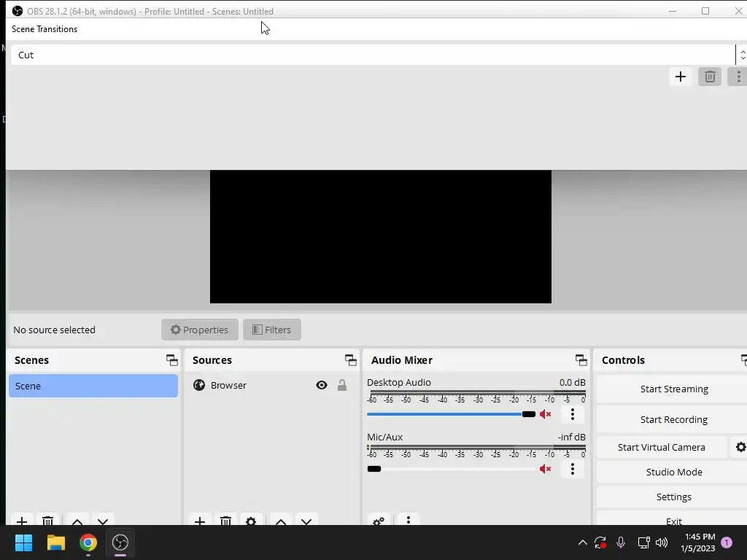
Task: Click the sync tray icon with red dot
Action: (x=600, y=542)
